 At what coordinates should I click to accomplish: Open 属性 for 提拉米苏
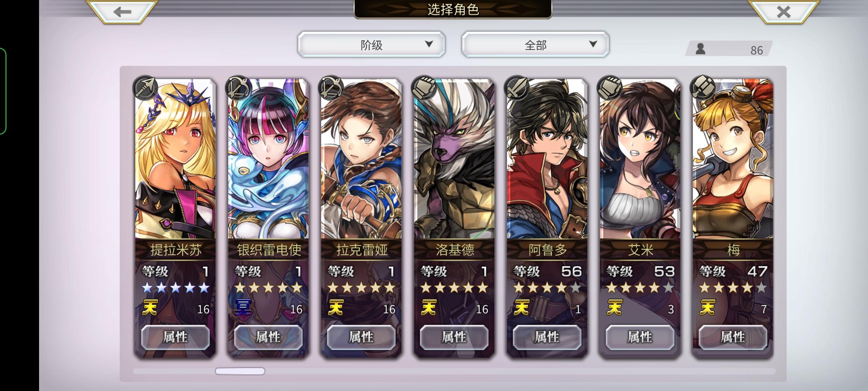coord(175,337)
